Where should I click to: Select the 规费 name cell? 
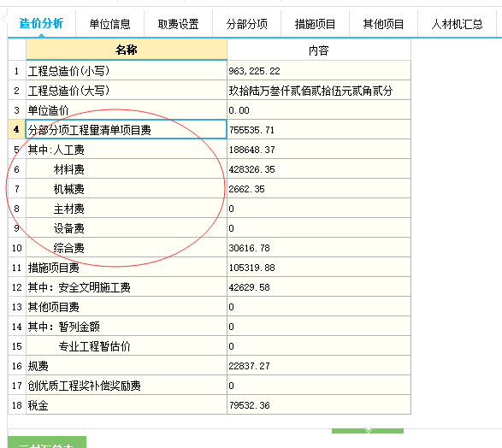[127, 366]
